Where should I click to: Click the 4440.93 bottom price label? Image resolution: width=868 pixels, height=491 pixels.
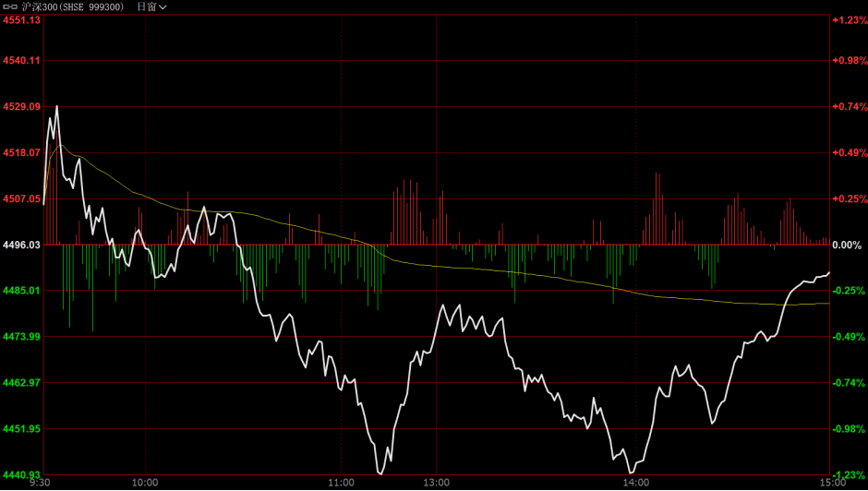22,475
